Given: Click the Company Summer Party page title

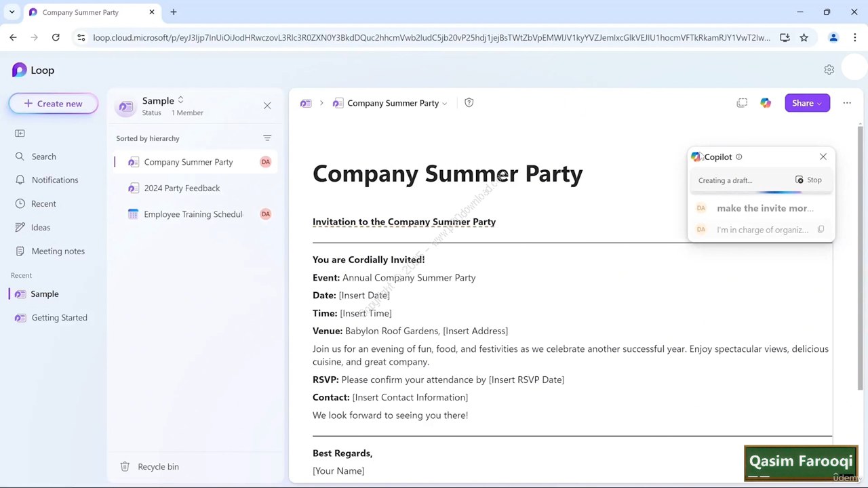Looking at the screenshot, I should 448,174.
